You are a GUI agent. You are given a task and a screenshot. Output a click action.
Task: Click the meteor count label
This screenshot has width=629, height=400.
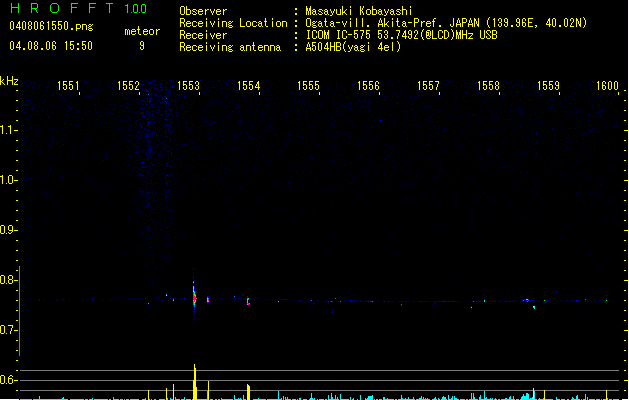click(142, 31)
